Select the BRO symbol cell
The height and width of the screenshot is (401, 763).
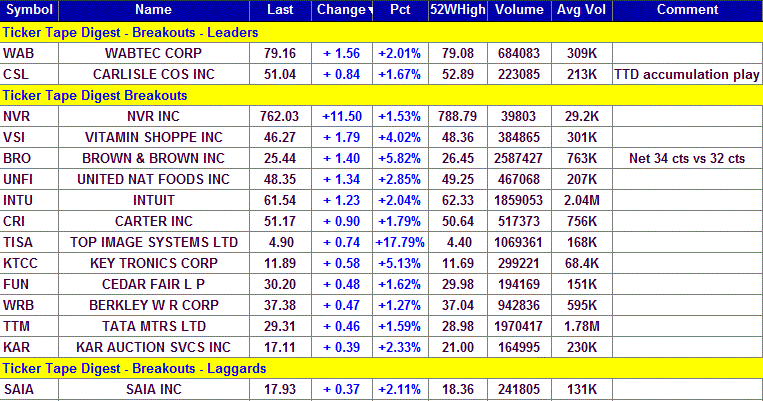click(29, 158)
